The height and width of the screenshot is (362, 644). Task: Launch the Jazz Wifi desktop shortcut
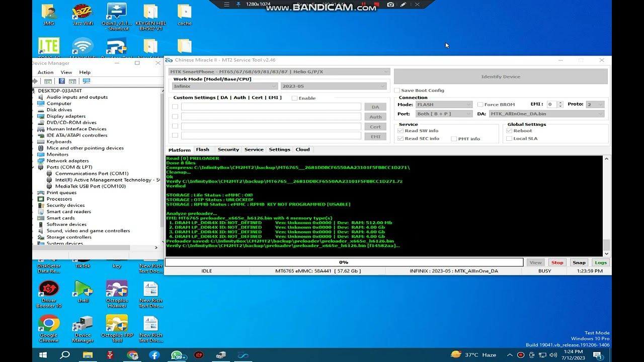(83, 15)
